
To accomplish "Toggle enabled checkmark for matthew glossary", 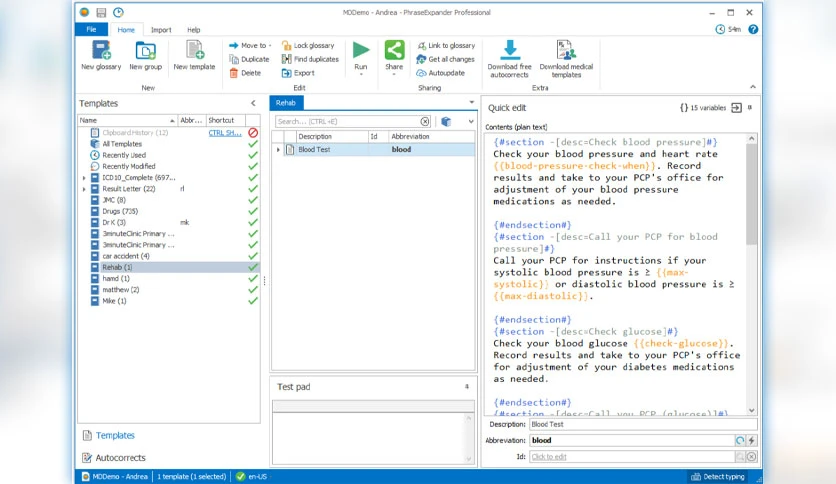I will tap(253, 289).
